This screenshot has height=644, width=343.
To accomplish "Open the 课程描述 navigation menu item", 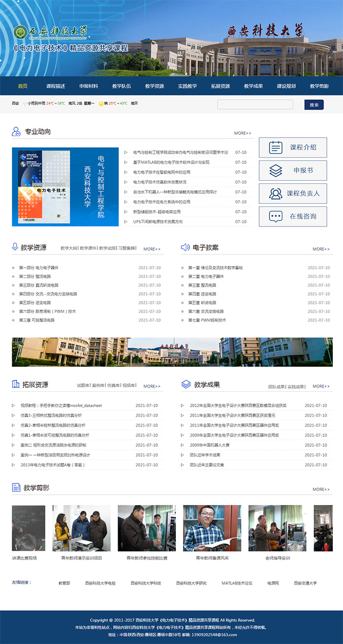I will pyautogui.click(x=56, y=86).
